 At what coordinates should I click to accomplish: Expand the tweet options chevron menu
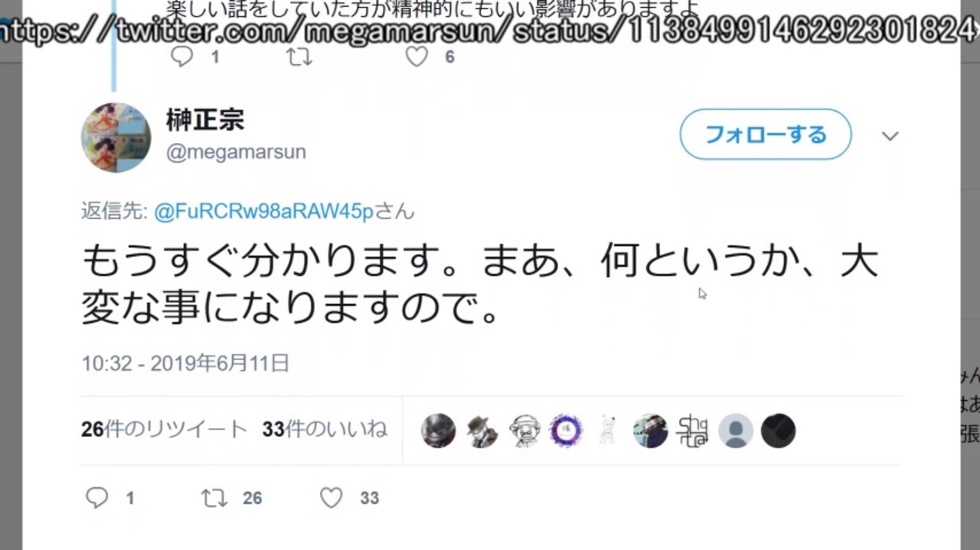(x=890, y=136)
